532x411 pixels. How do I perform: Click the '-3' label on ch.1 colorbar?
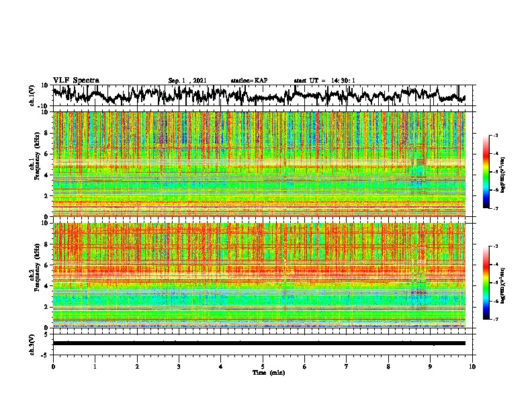tap(495, 135)
